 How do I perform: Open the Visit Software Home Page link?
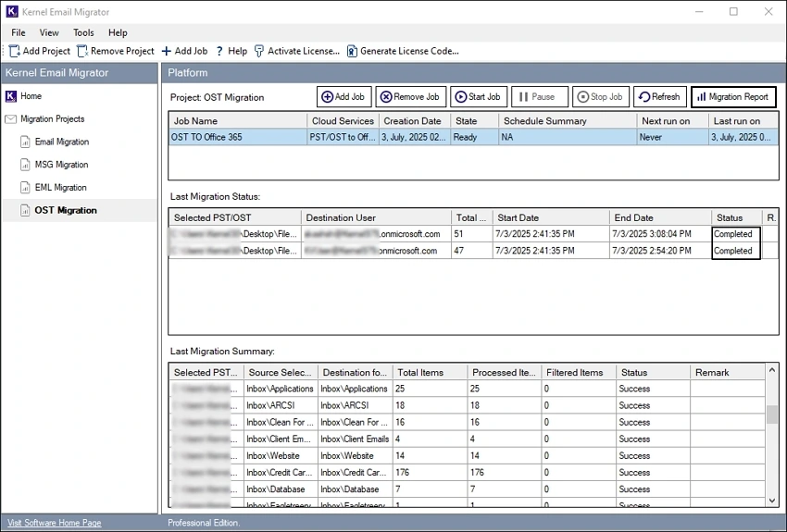(x=55, y=523)
